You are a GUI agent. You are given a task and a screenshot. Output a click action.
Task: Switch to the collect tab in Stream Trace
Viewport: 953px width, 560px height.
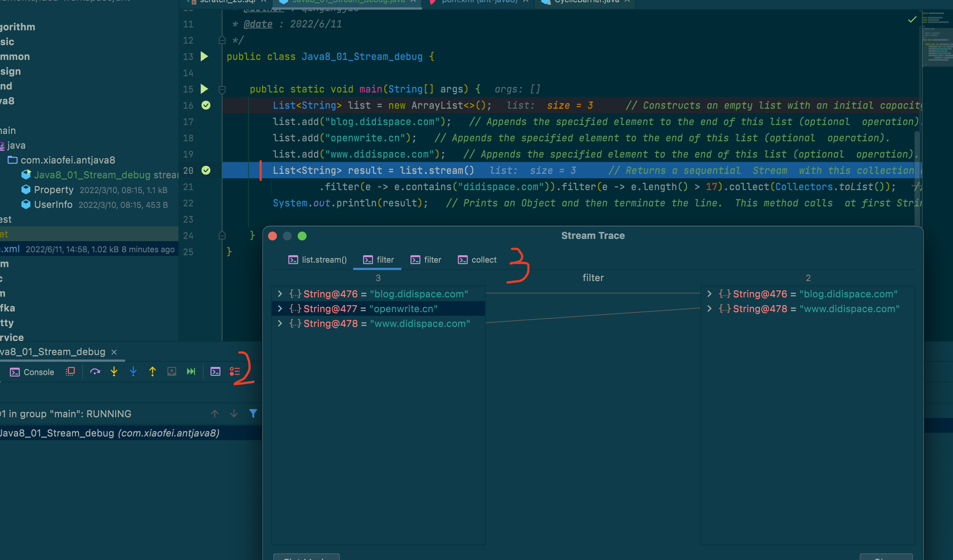(477, 260)
